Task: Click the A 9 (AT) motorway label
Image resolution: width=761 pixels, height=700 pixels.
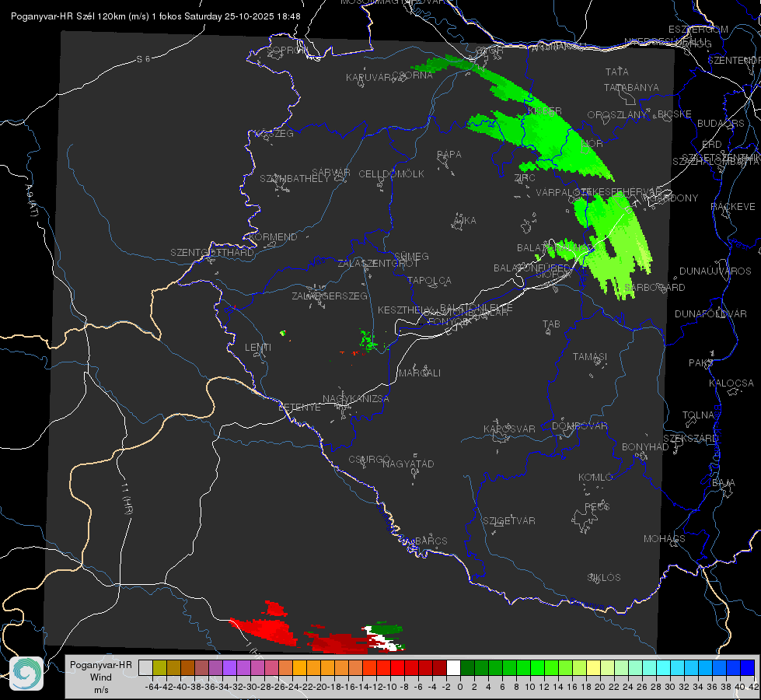Action: 31,201
